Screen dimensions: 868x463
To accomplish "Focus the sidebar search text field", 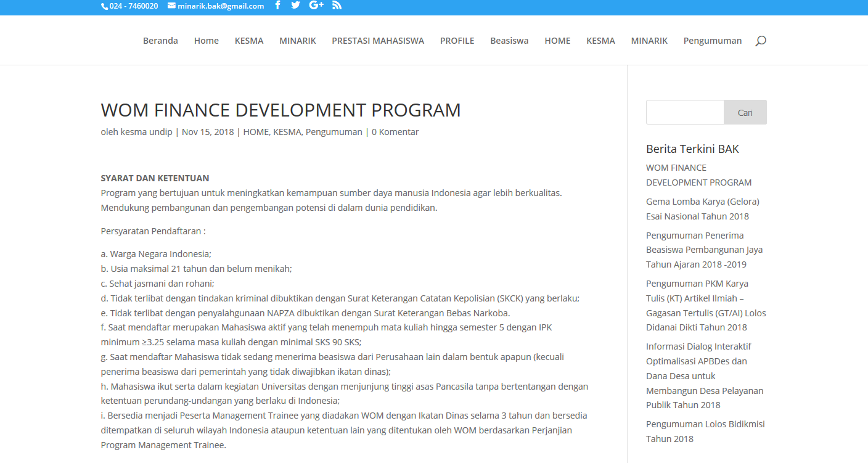I will coord(684,113).
